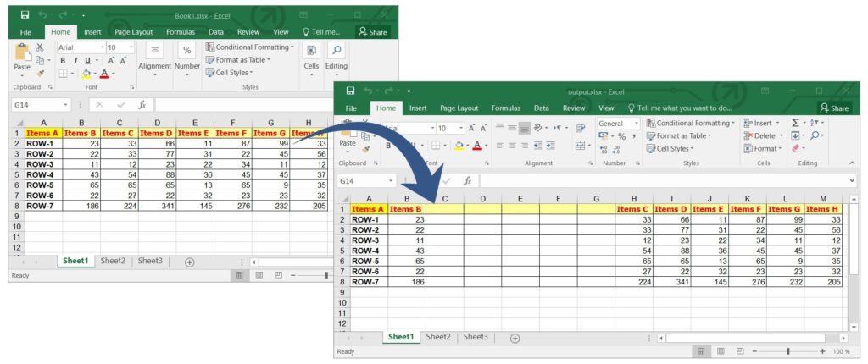Click the zoom slider in output.xlsx status bar
This screenshot has width=868, height=364.
[x=787, y=351]
